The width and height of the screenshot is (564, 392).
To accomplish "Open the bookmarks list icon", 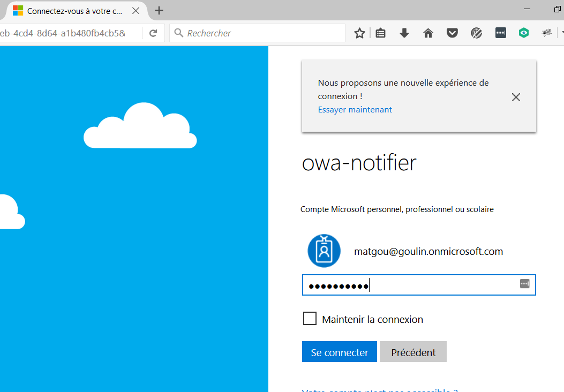I will (x=380, y=33).
